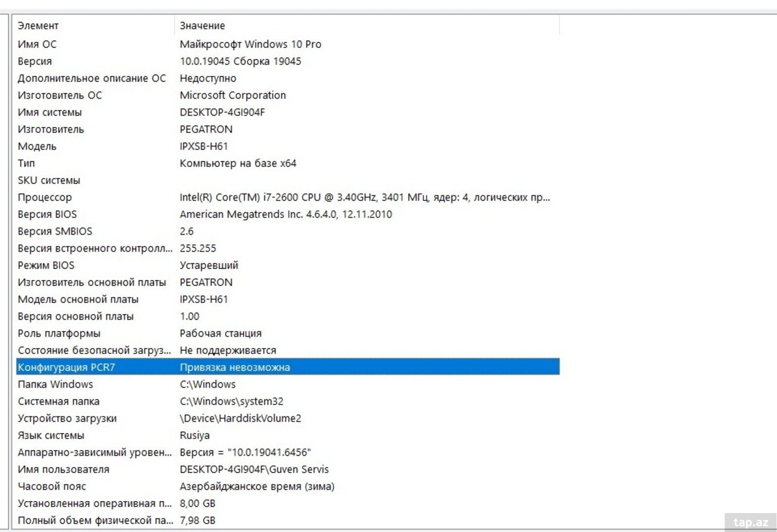Click PEGATRON value in Изготовитель row
The image size is (777, 532).
click(x=206, y=129)
